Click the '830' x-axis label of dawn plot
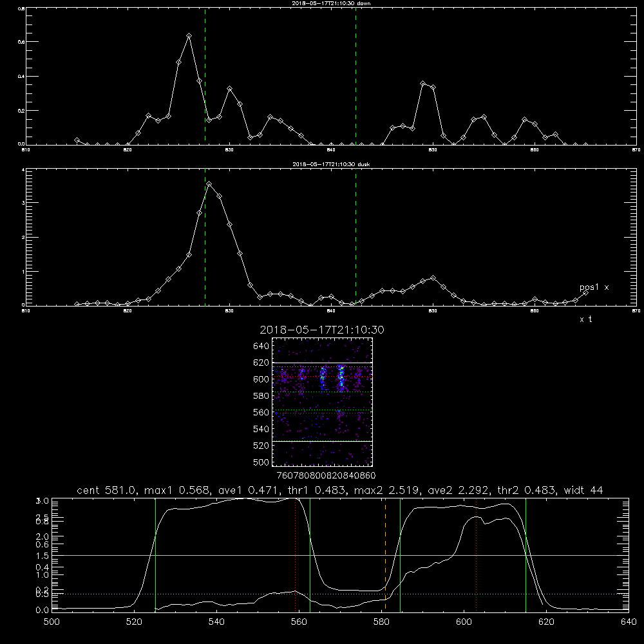 pos(229,150)
